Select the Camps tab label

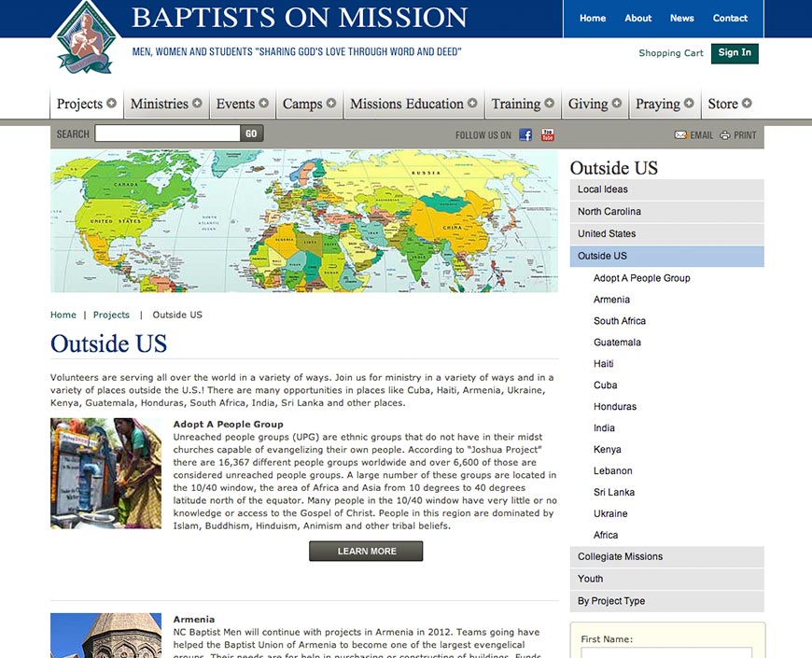[x=302, y=104]
